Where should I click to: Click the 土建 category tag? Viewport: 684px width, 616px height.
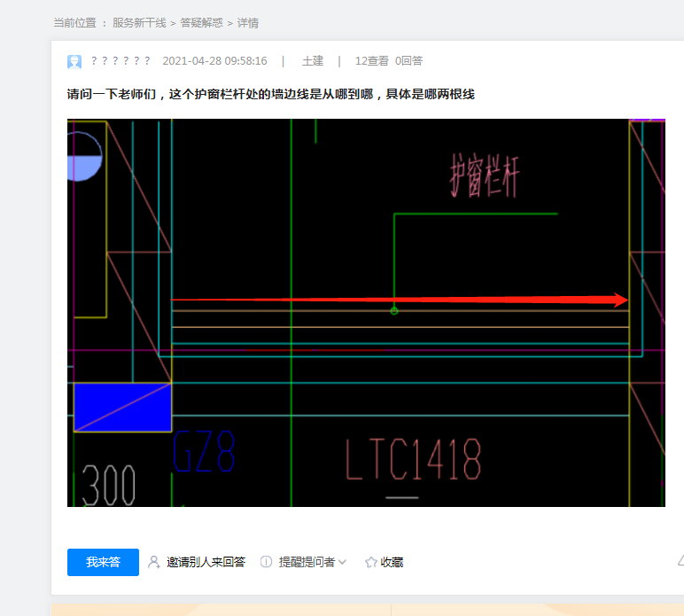313,60
